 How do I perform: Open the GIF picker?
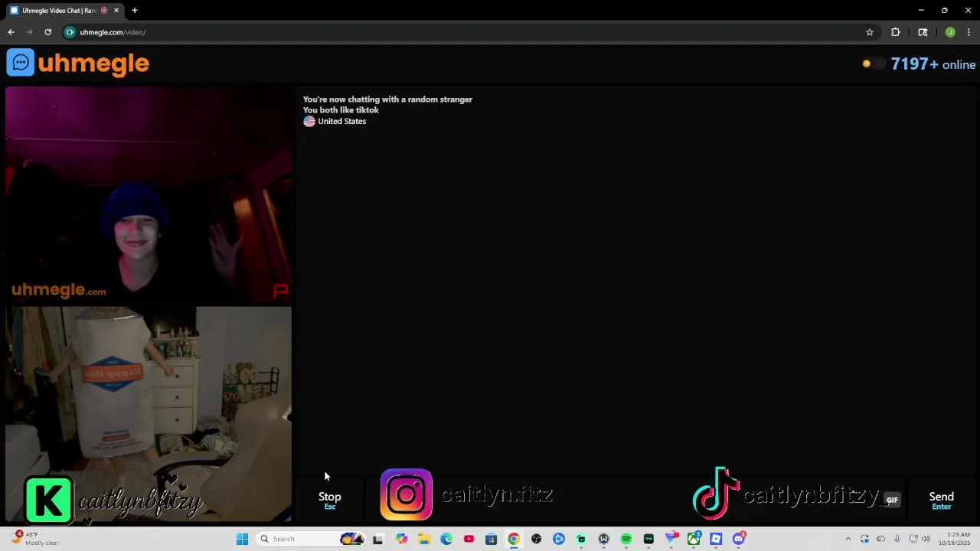892,500
